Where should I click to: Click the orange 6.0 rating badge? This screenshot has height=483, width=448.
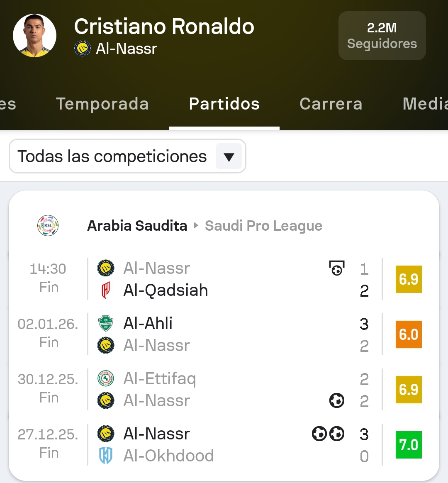pyautogui.click(x=409, y=334)
